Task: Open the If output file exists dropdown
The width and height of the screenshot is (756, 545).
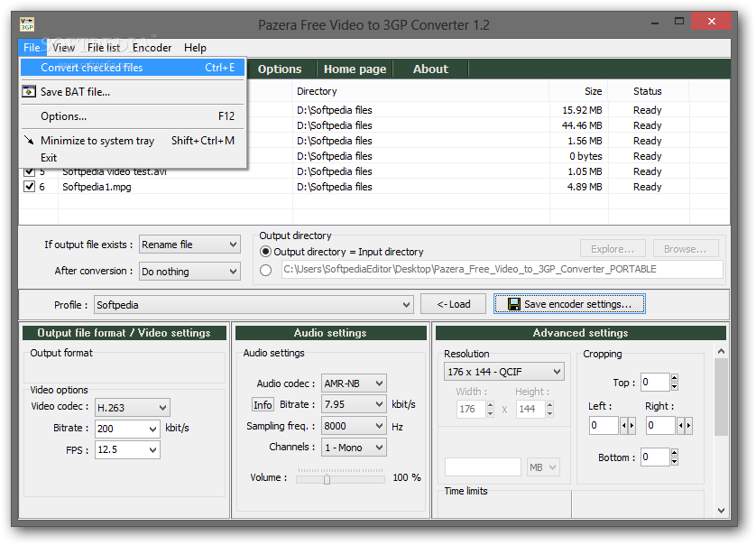Action: click(190, 245)
